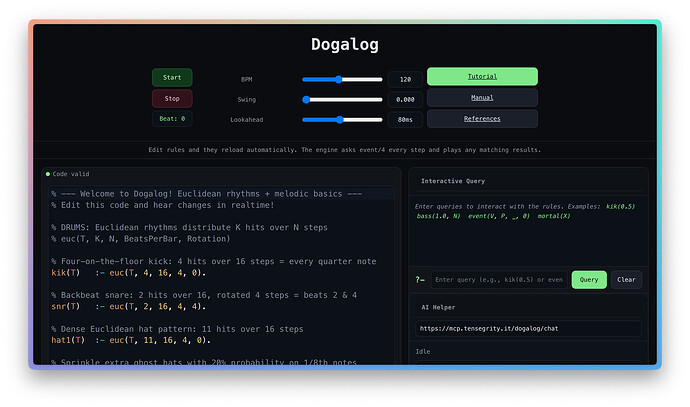690x407 pixels.
Task: Click the Beat counter display
Action: pos(172,119)
